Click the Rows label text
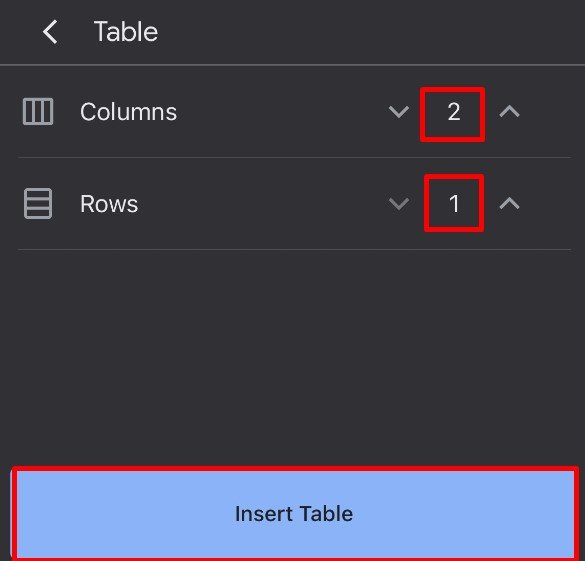The width and height of the screenshot is (585, 561). [109, 204]
